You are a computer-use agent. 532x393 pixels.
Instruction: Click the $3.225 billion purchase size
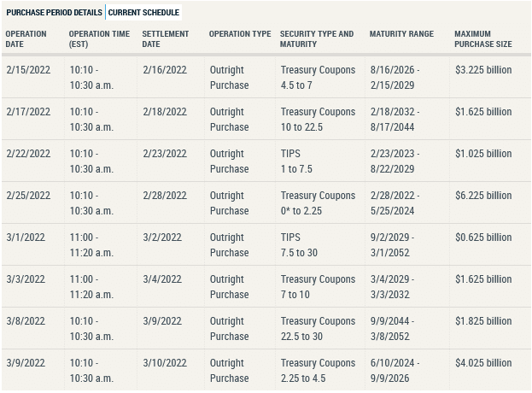483,70
